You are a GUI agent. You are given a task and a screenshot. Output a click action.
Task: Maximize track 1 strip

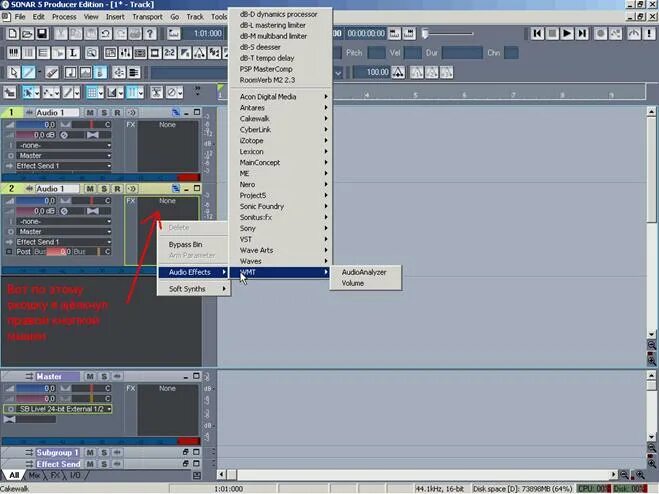coord(197,112)
